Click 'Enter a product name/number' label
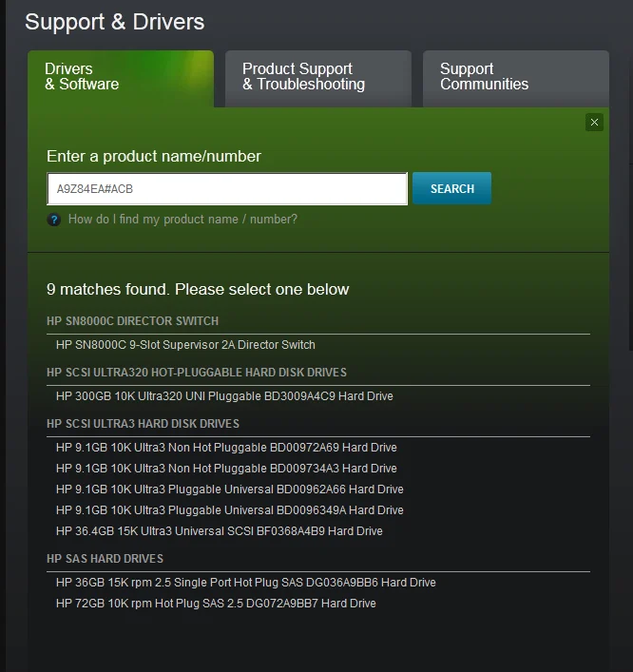This screenshot has height=672, width=633. (x=153, y=157)
